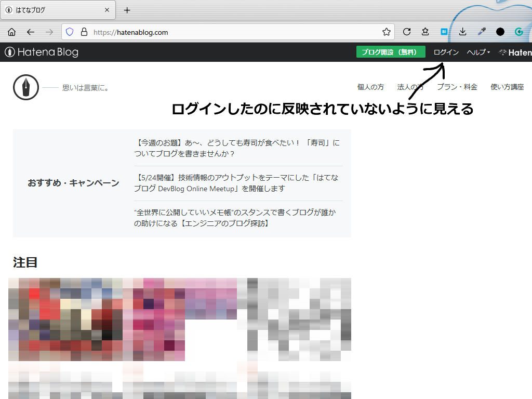Click the Hatena Bookmark B! extension icon

point(444,32)
